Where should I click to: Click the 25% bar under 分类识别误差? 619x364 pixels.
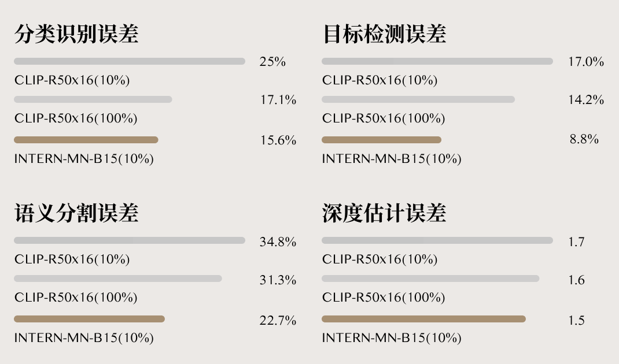130,61
